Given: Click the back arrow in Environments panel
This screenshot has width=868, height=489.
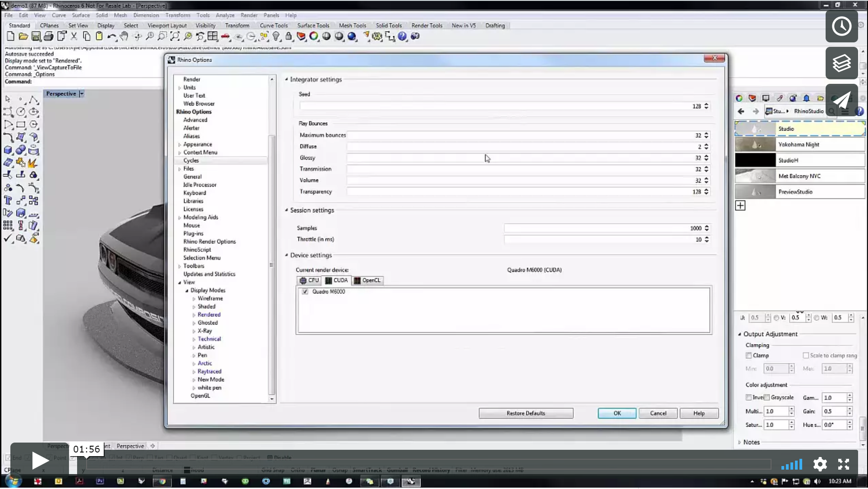Looking at the screenshot, I should coord(741,111).
